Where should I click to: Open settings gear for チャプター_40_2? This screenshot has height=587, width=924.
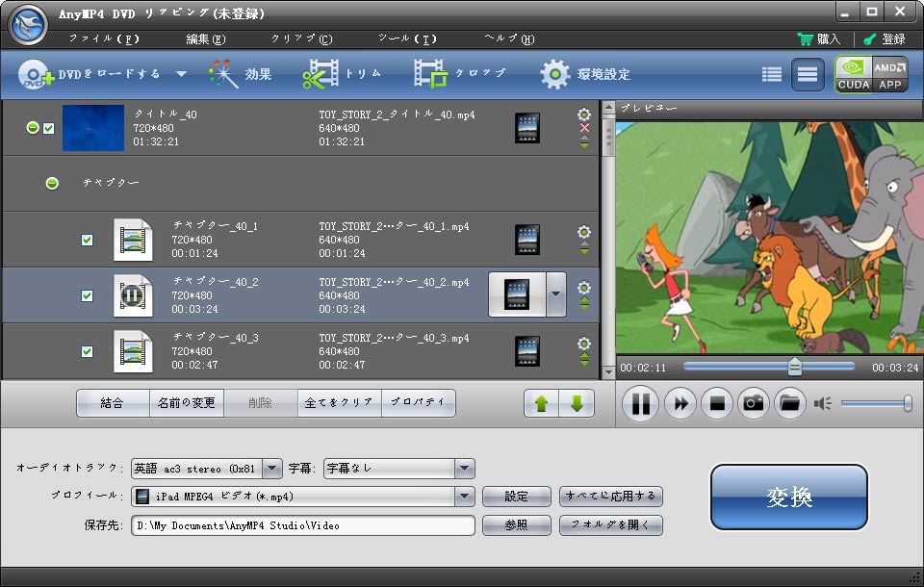click(x=584, y=287)
